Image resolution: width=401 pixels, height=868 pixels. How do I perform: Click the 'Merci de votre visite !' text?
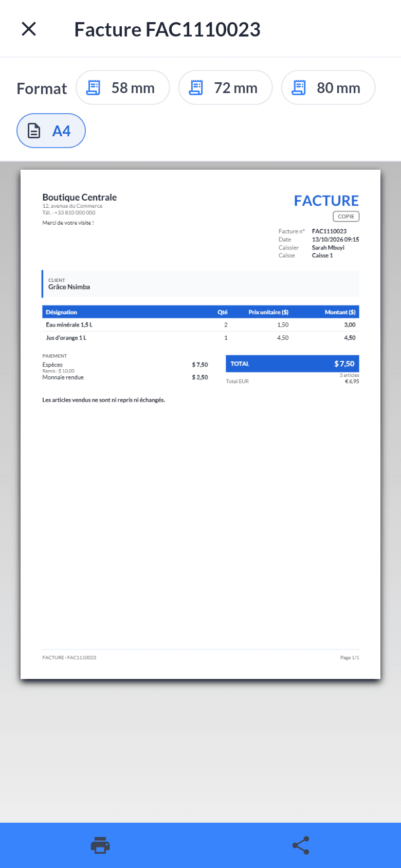point(68,223)
